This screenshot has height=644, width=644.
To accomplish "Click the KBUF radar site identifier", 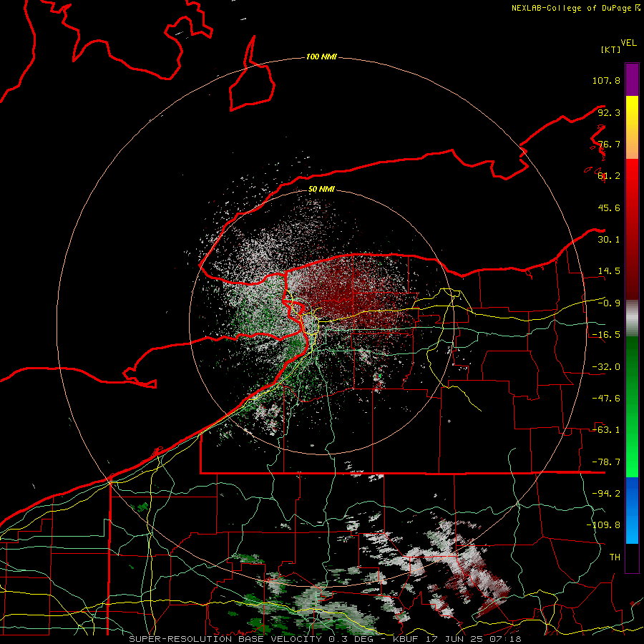I will [x=406, y=639].
